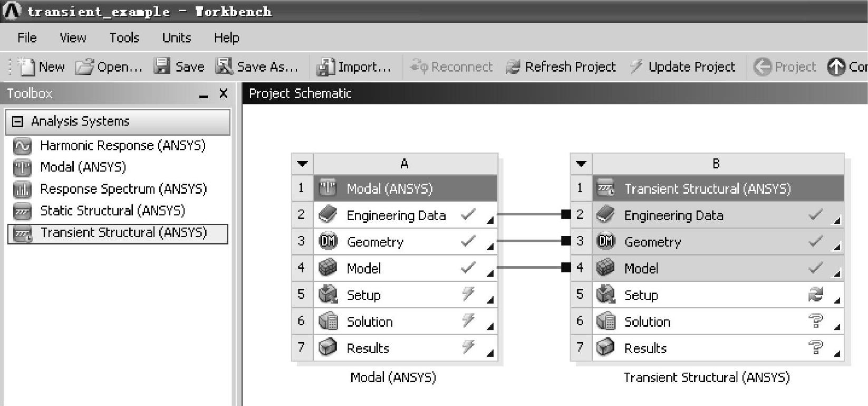Click the Reconnect toolbar button
The image size is (868, 406).
coord(451,67)
